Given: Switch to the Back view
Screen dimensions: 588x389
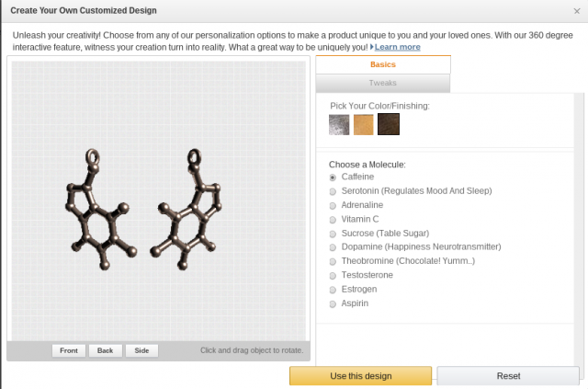Looking at the screenshot, I should pos(106,350).
